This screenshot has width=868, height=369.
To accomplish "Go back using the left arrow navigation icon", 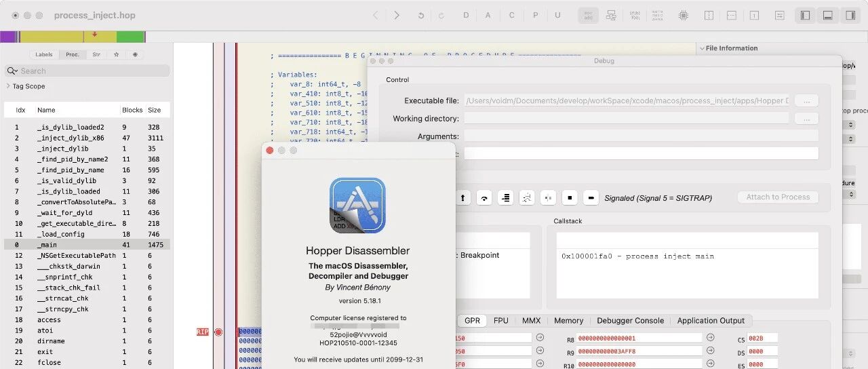I will pyautogui.click(x=376, y=15).
